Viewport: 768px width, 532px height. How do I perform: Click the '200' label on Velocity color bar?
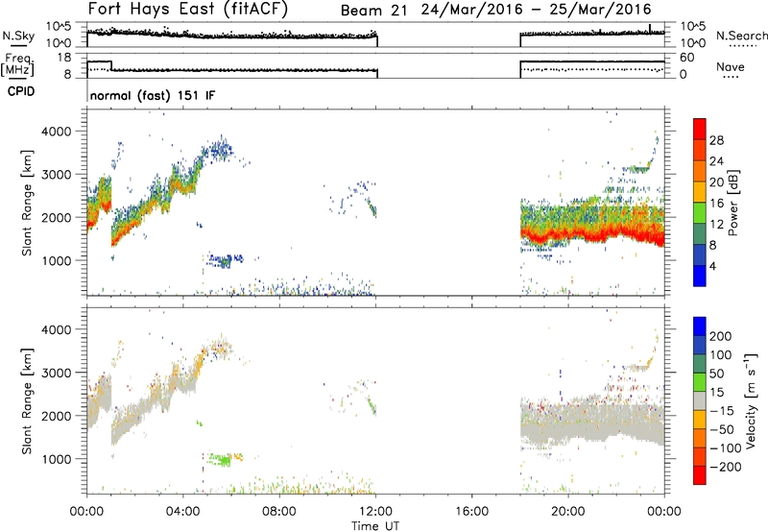721,336
